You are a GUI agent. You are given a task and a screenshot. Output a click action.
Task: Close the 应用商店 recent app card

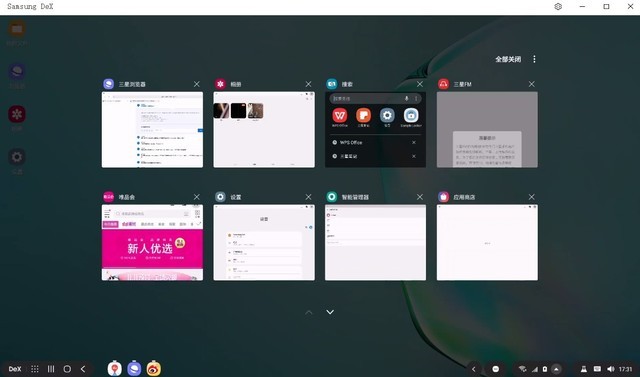click(x=532, y=197)
